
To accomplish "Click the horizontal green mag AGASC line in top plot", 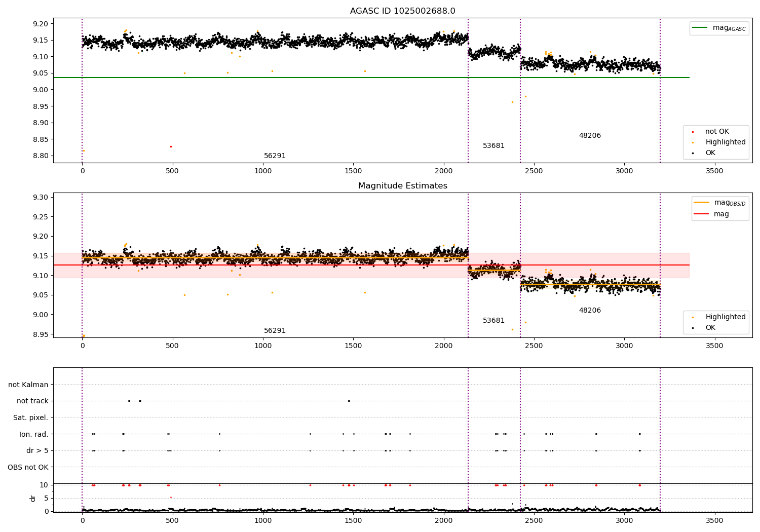I will click(371, 78).
